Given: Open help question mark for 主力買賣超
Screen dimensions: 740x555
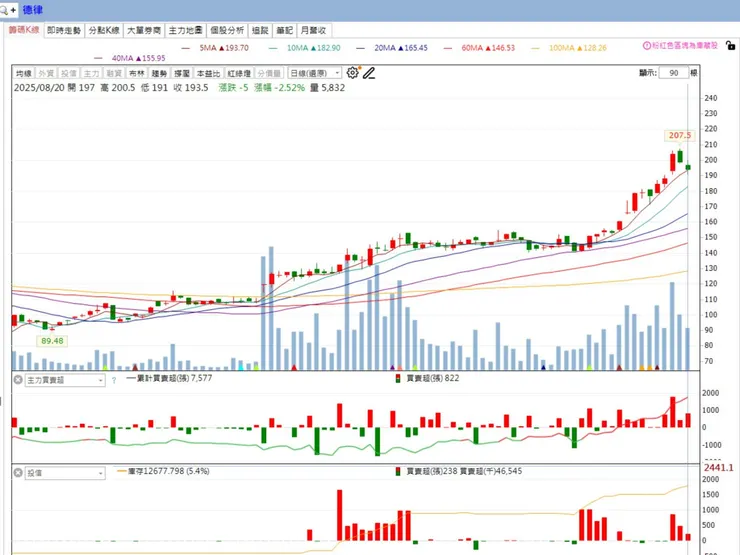Looking at the screenshot, I should point(114,380).
